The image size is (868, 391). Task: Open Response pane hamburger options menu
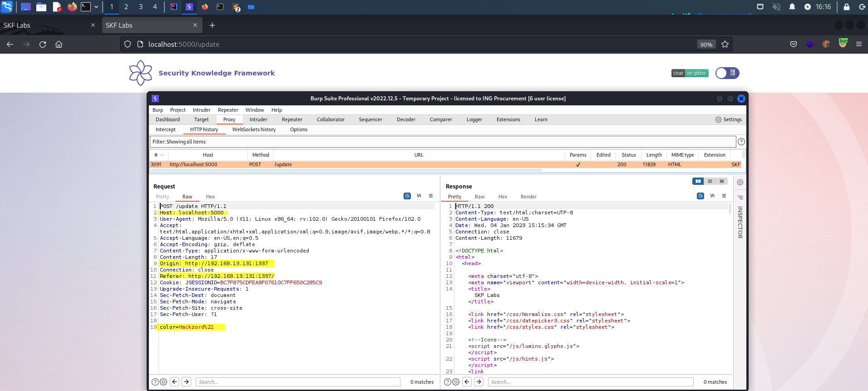pyautogui.click(x=724, y=196)
